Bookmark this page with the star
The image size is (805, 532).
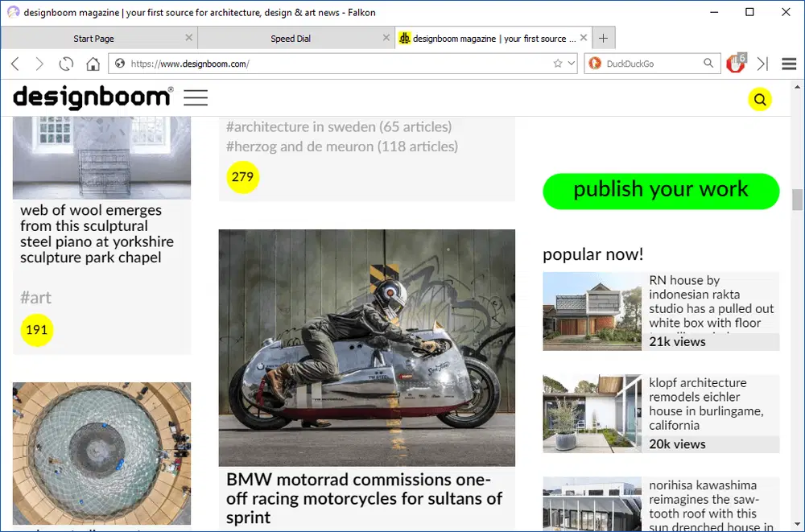558,63
